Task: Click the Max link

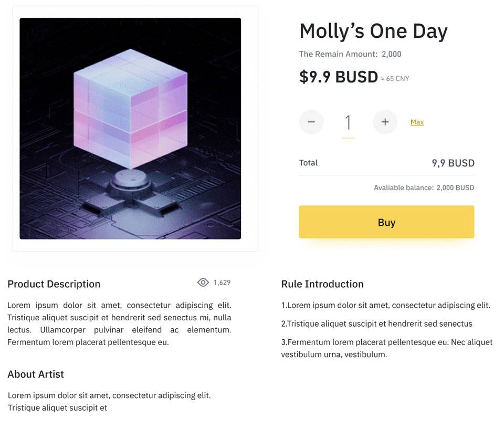Action: click(x=417, y=122)
